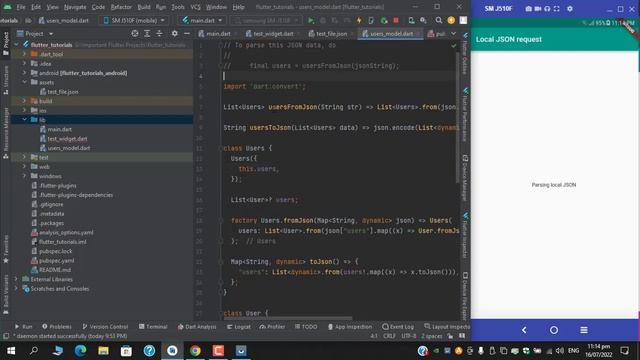Open the search everywhere magnifier in toolbar
This screenshot has width=640, height=360.
[438, 20]
